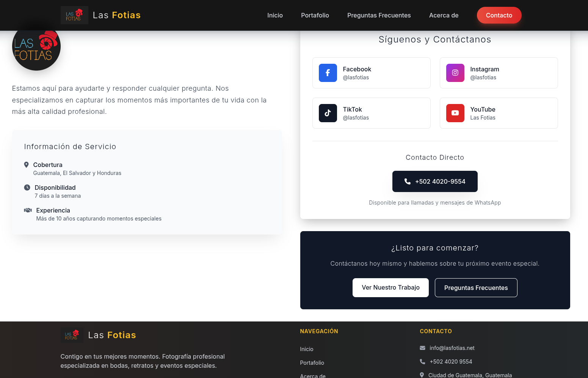Click the phone icon in footer contact
This screenshot has width=588, height=378.
[422, 362]
